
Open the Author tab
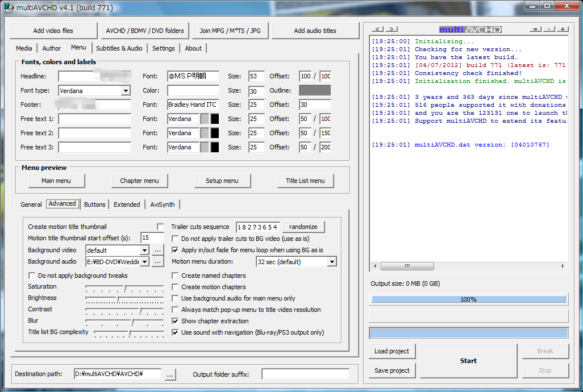click(51, 48)
